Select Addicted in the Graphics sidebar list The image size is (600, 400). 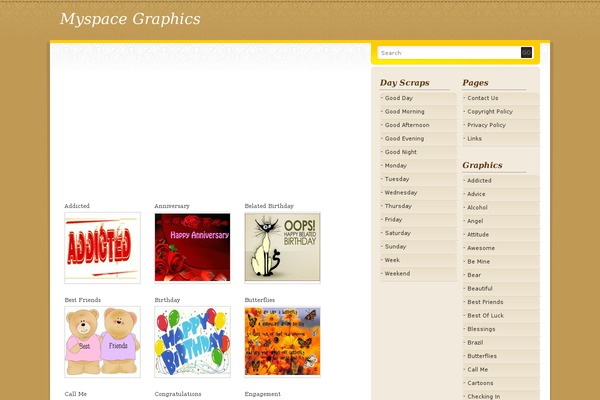tap(479, 180)
